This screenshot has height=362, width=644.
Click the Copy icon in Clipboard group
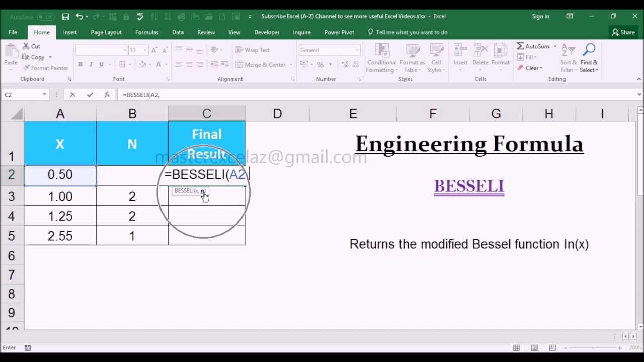26,57
